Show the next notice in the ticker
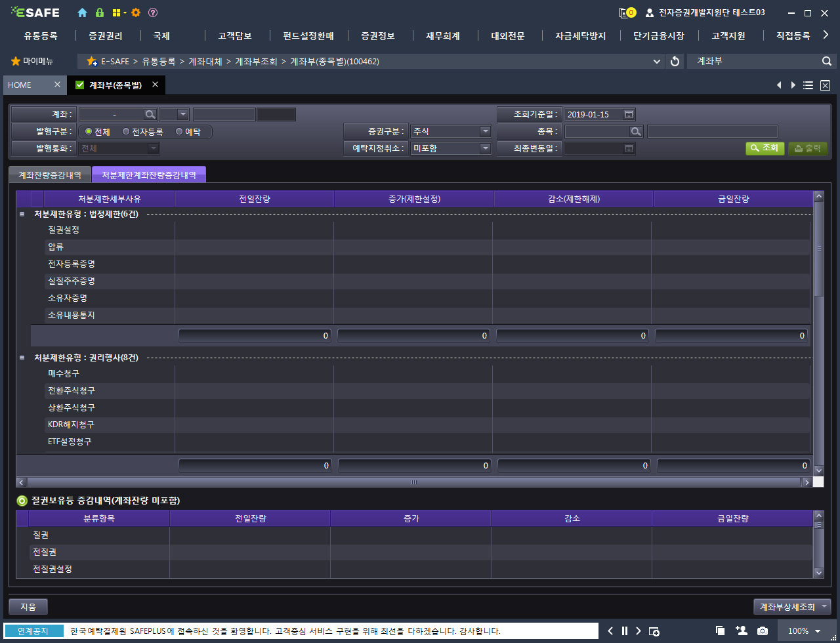840x643 pixels. coord(639,631)
